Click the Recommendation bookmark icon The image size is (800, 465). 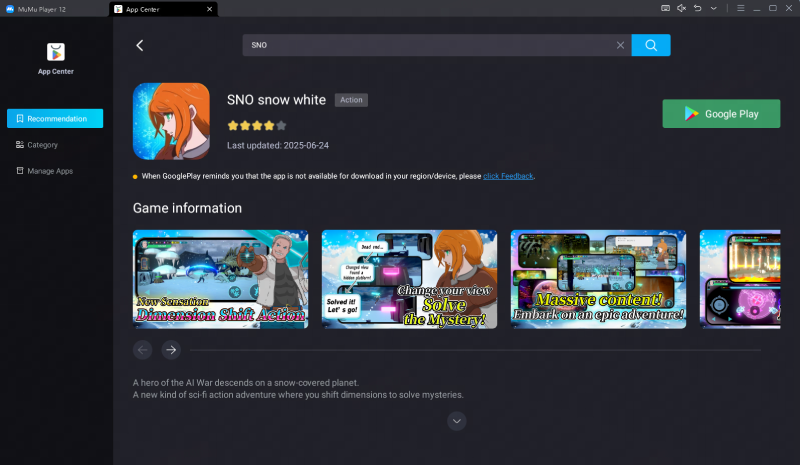pos(20,118)
